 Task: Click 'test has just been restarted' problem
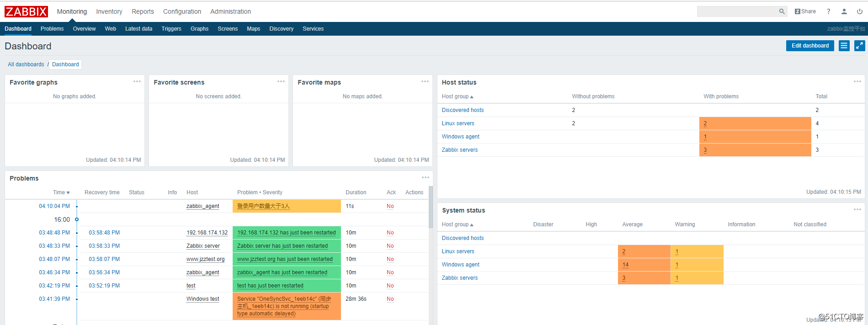click(x=270, y=286)
